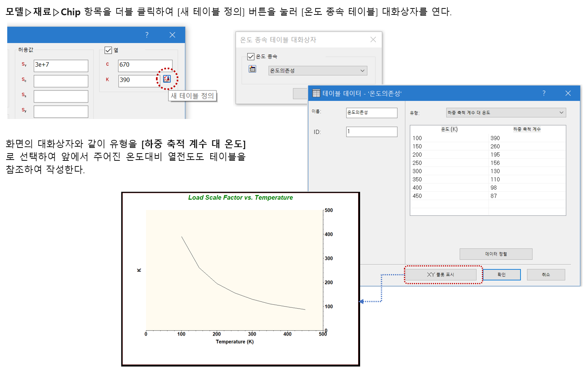Select temperature cell 450 in the table
This screenshot has width=588, height=371.
pos(449,196)
